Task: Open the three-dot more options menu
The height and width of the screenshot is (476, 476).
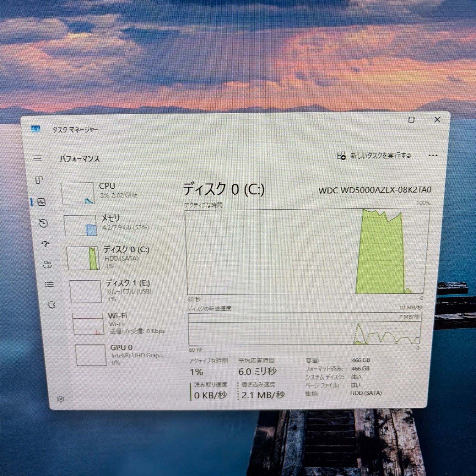Action: (x=433, y=155)
